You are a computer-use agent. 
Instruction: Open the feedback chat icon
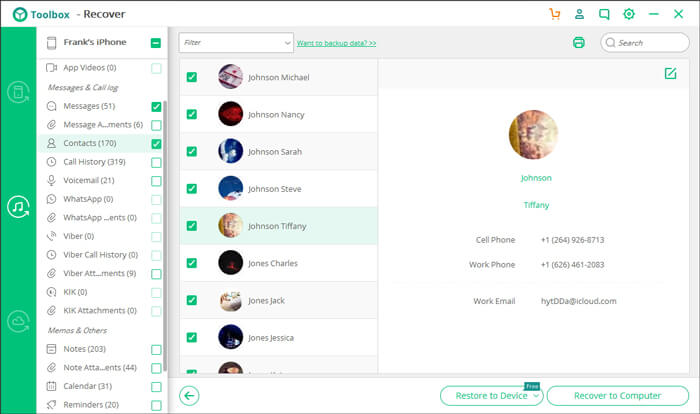[604, 14]
